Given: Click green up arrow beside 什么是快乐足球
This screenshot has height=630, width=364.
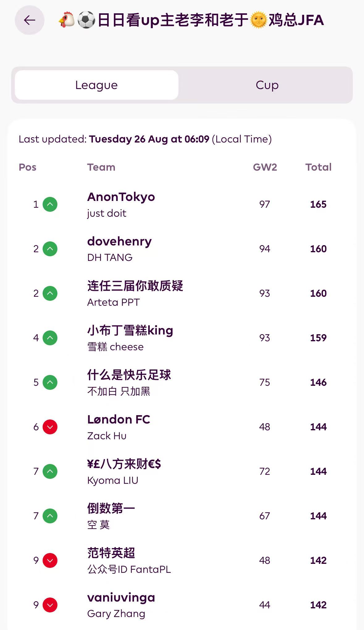Looking at the screenshot, I should pyautogui.click(x=50, y=382).
